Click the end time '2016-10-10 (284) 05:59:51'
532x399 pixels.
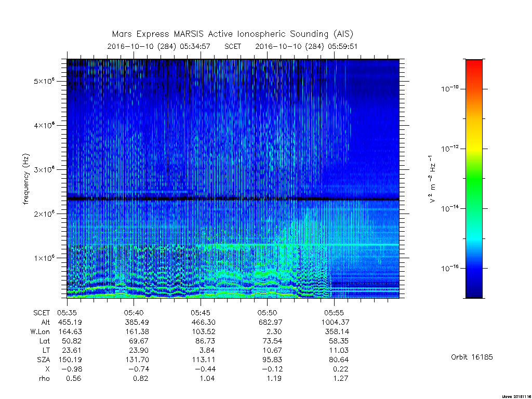tap(307, 46)
